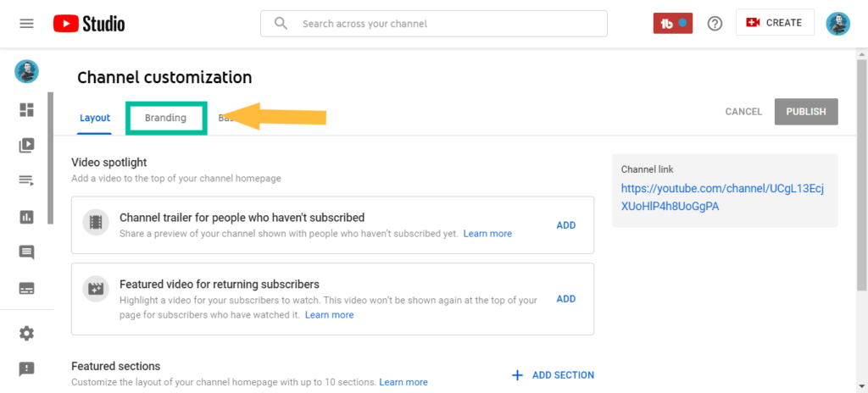Open the Content videos icon in sidebar

[26, 146]
